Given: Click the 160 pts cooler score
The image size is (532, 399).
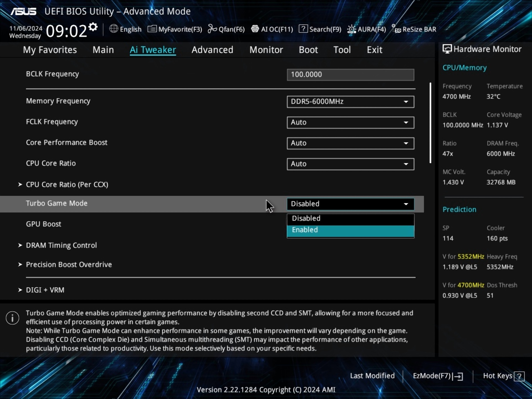Looking at the screenshot, I should tap(497, 238).
